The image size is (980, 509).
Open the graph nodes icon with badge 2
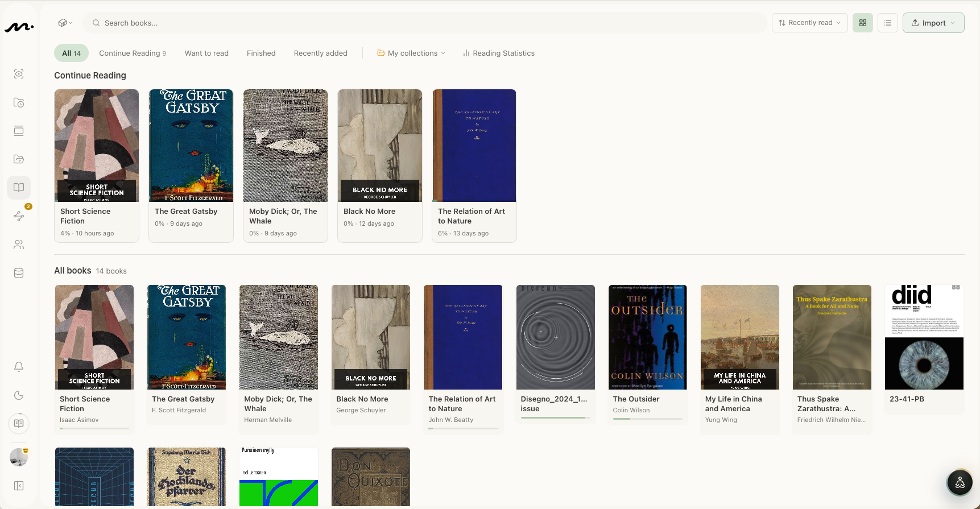(19, 216)
